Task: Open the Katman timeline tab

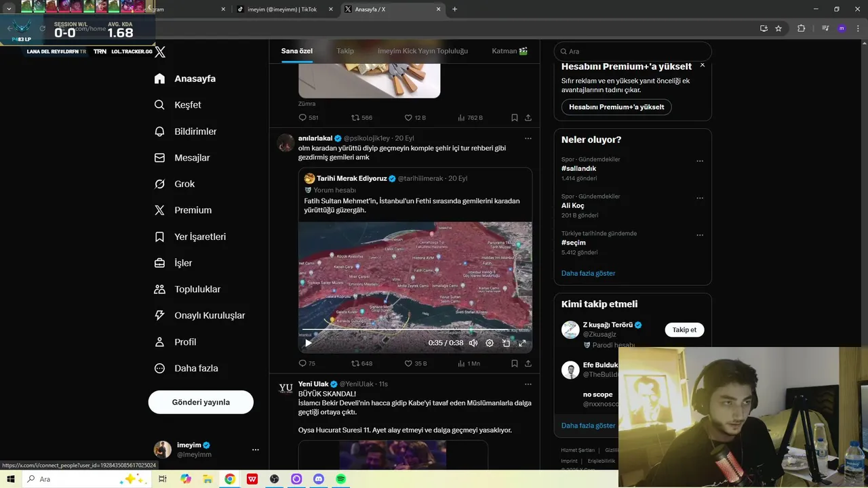Action: point(510,51)
